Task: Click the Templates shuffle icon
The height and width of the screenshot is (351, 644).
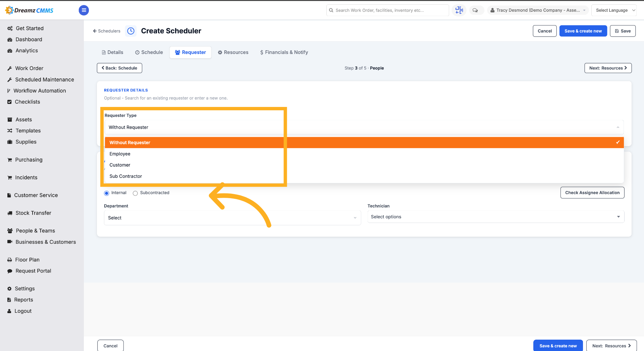Action: click(10, 131)
